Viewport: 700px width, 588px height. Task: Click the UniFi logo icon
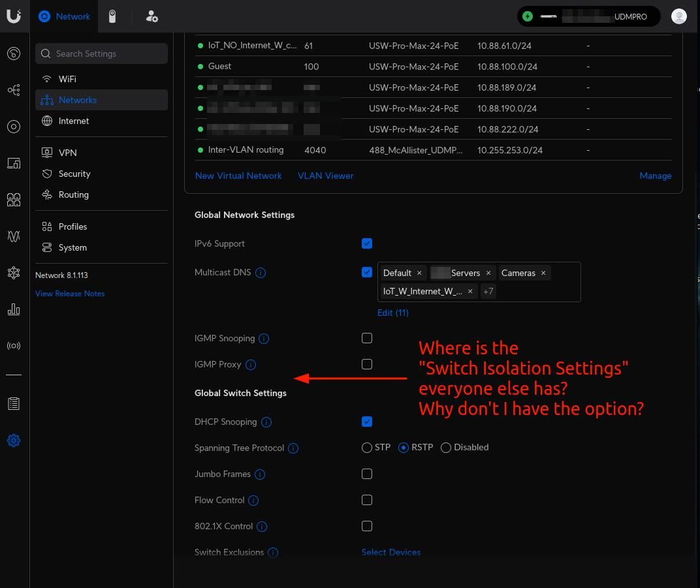coord(14,16)
